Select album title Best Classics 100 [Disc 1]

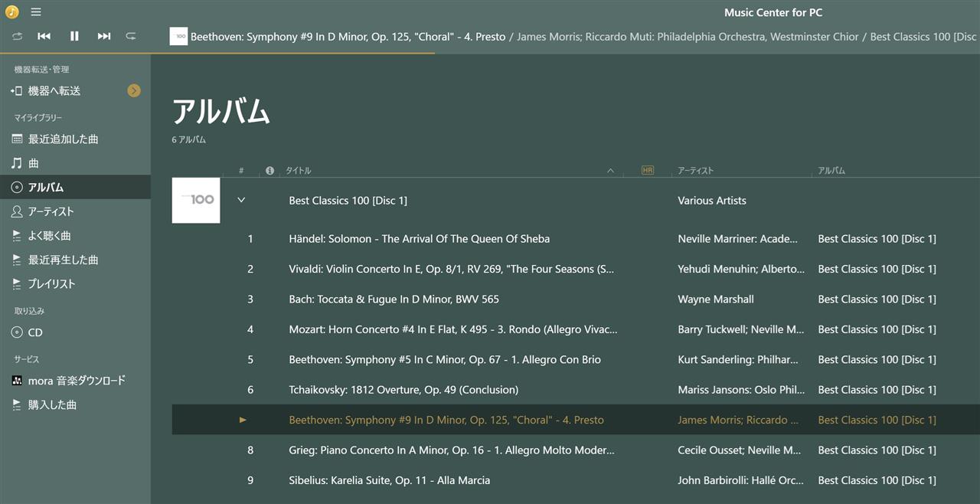[x=348, y=201]
